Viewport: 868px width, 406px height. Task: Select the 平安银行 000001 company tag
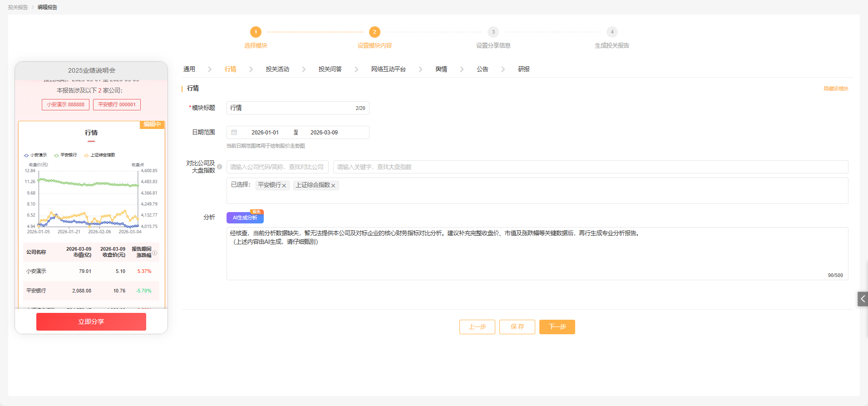point(117,104)
